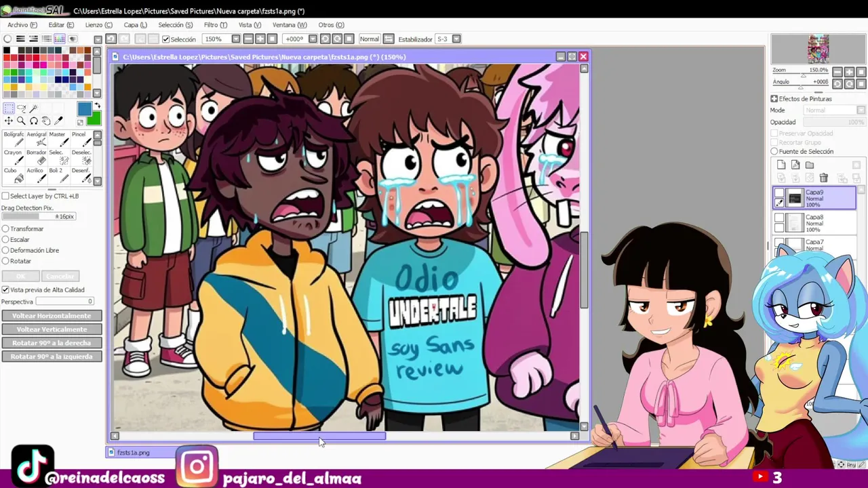
Task: Toggle visibility of layer Capa9
Action: coord(779,193)
